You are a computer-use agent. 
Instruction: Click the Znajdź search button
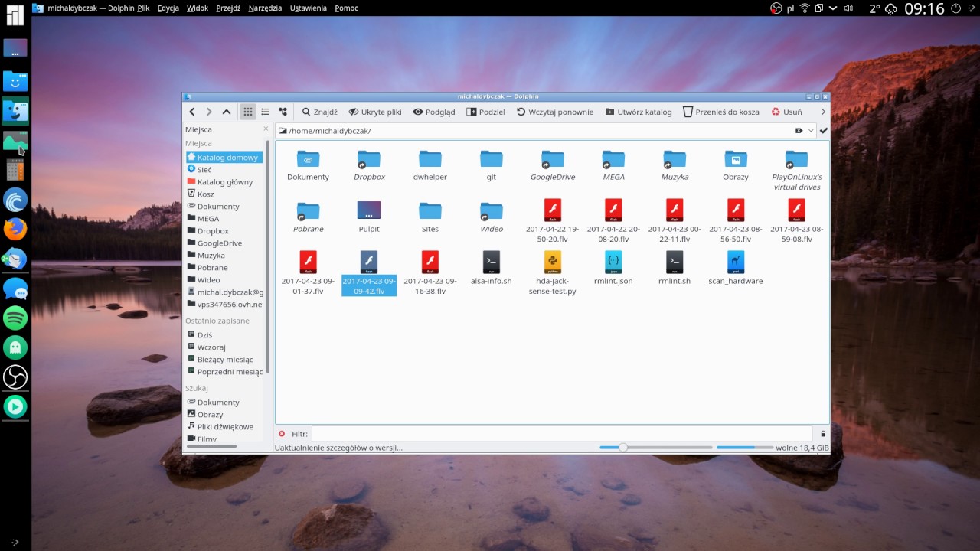[319, 112]
